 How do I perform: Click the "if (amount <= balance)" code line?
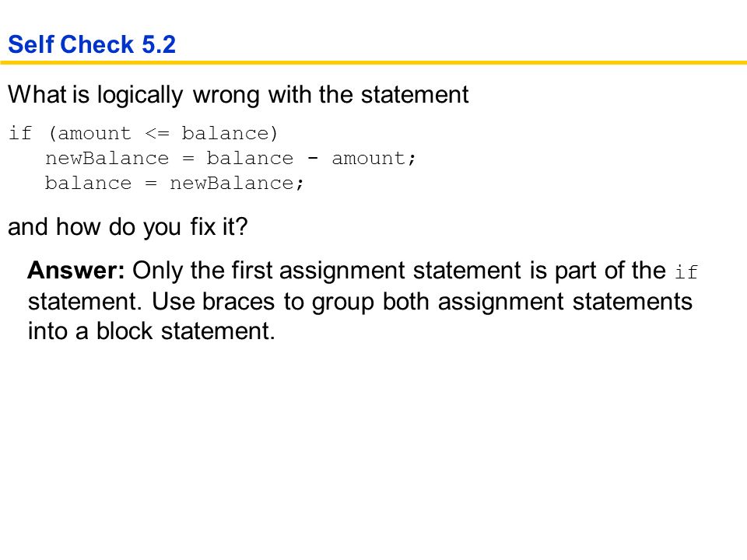click(x=143, y=133)
